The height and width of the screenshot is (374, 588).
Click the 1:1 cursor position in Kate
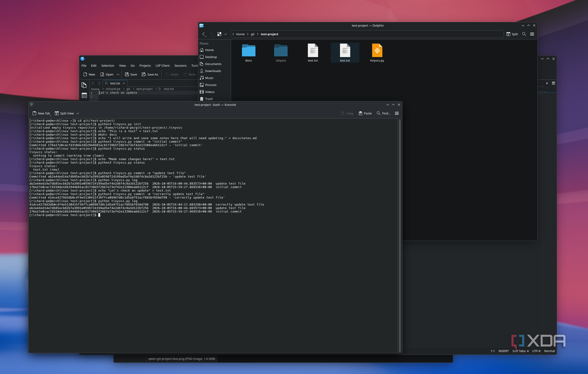492,351
